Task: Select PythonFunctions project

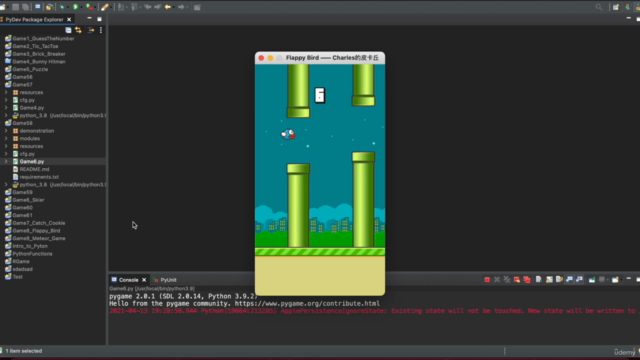Action: tap(32, 254)
